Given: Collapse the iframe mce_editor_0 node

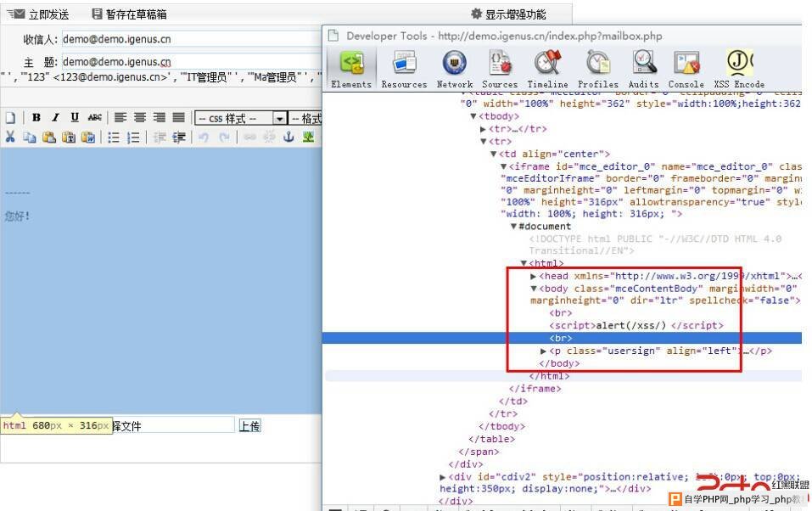Looking at the screenshot, I should [x=503, y=166].
